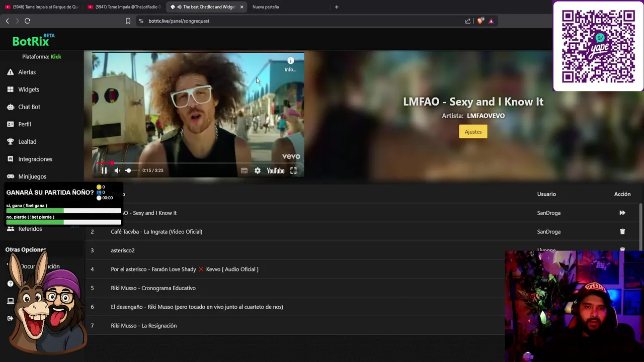
Task: Click the laptop icon in the sidebar
Action: 10,301
